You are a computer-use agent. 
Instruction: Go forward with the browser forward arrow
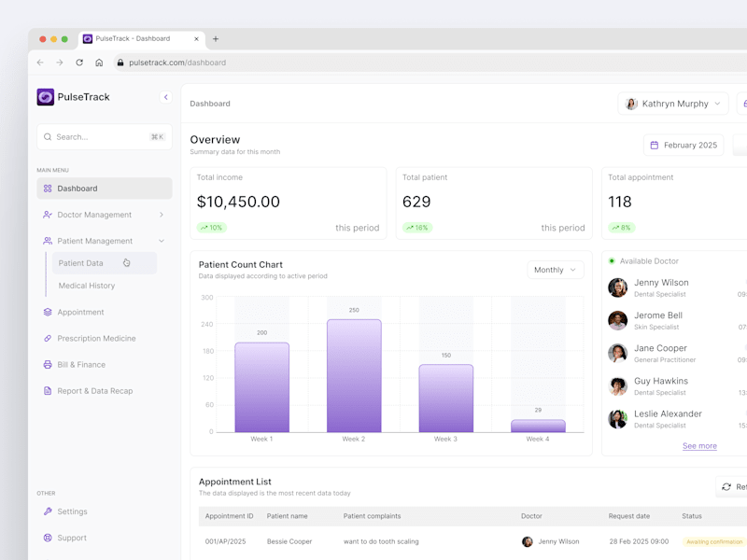[60, 63]
